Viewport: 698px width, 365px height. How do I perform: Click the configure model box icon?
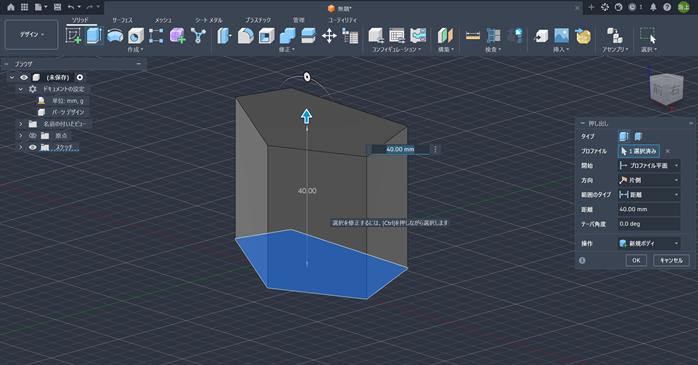(x=376, y=36)
